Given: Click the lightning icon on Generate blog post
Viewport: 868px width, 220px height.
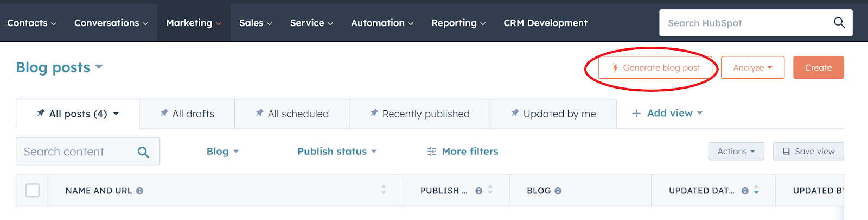Looking at the screenshot, I should 615,68.
